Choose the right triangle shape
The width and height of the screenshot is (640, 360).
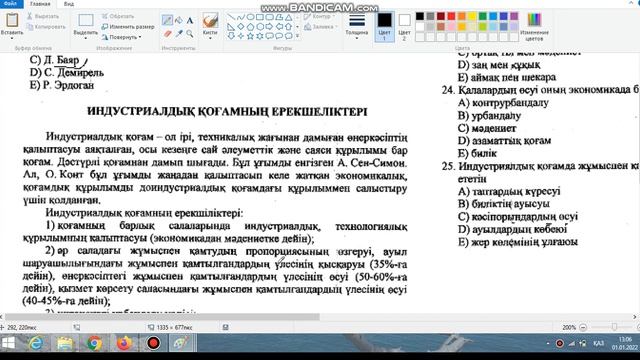(x=231, y=27)
